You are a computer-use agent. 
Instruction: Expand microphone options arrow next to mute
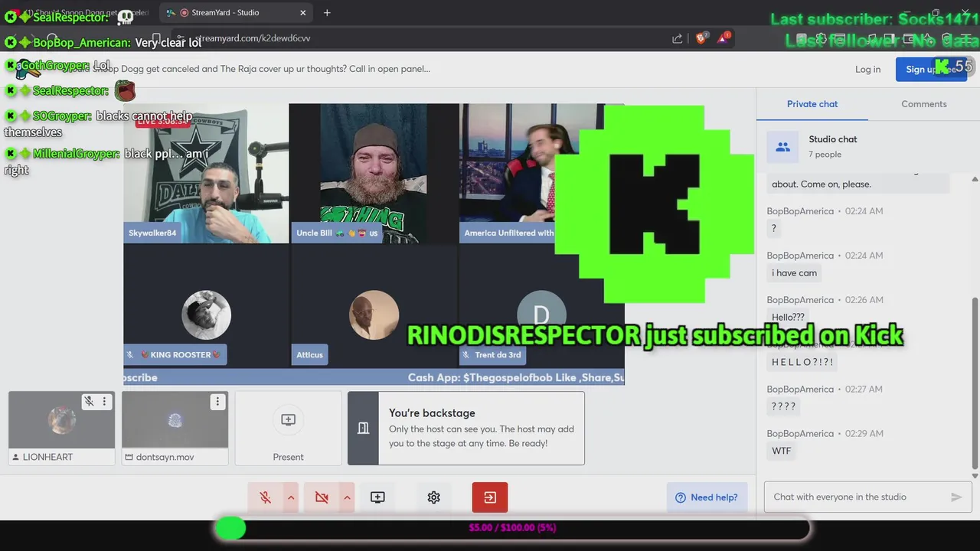(x=291, y=497)
